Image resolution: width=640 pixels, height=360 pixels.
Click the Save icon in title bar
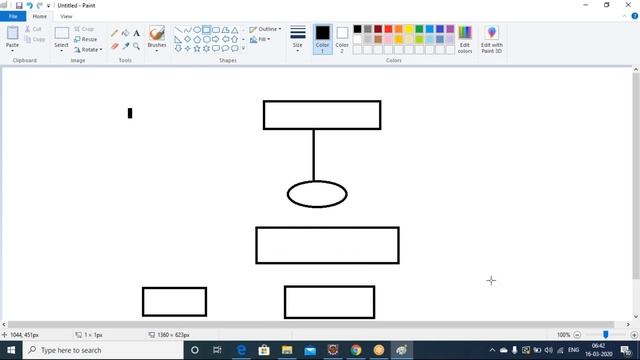tap(19, 5)
